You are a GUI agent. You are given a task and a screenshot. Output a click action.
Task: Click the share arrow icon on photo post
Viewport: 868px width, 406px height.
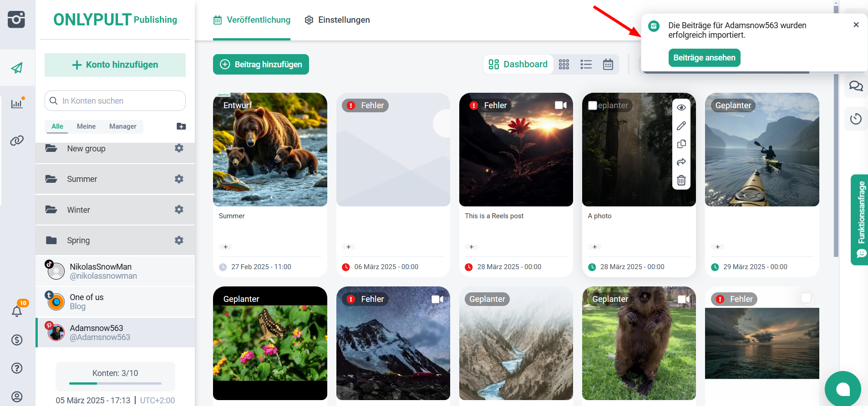[681, 162]
